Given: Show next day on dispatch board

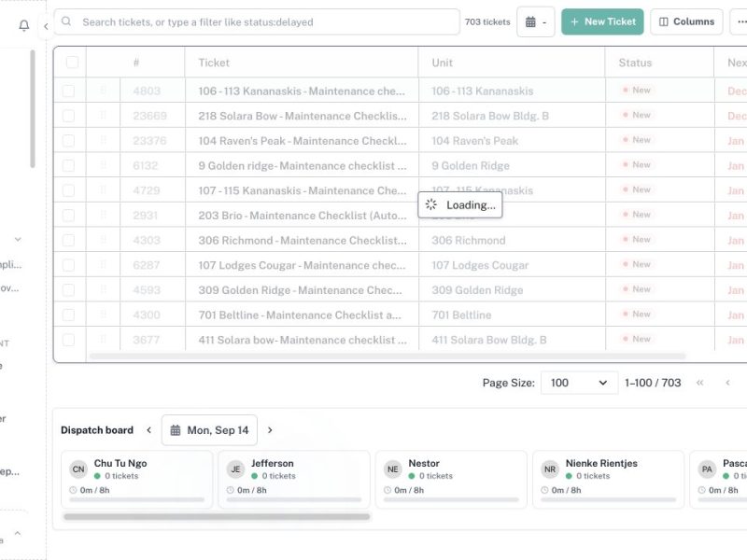Looking at the screenshot, I should 270,430.
